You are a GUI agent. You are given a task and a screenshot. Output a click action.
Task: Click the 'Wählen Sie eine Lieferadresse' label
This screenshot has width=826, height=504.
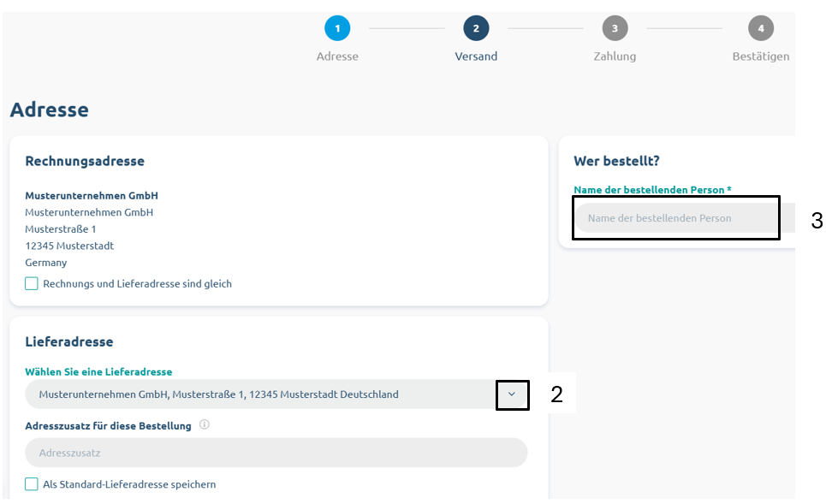pos(98,372)
